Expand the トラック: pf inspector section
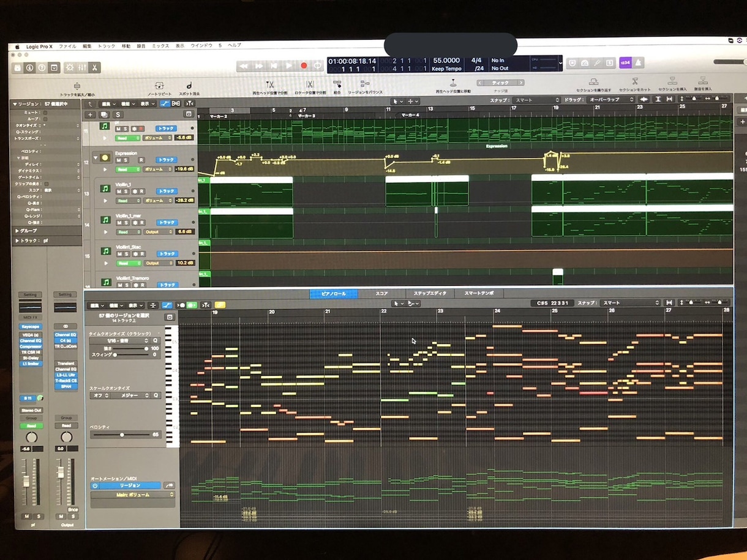The image size is (747, 560). coord(17,241)
